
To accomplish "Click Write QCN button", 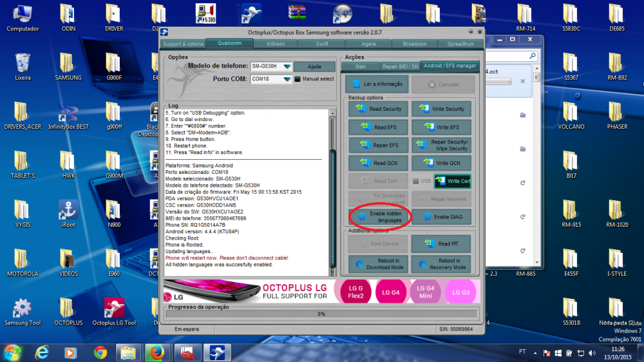I will tap(442, 163).
